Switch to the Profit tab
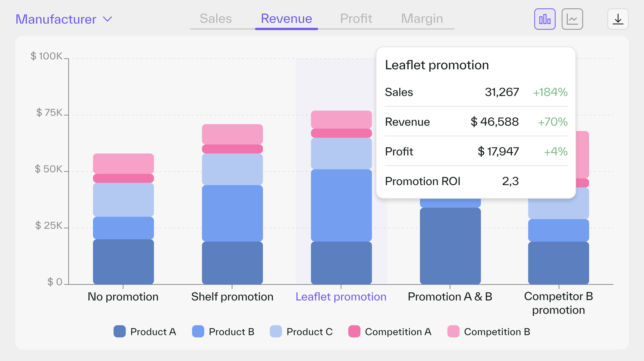 click(356, 18)
